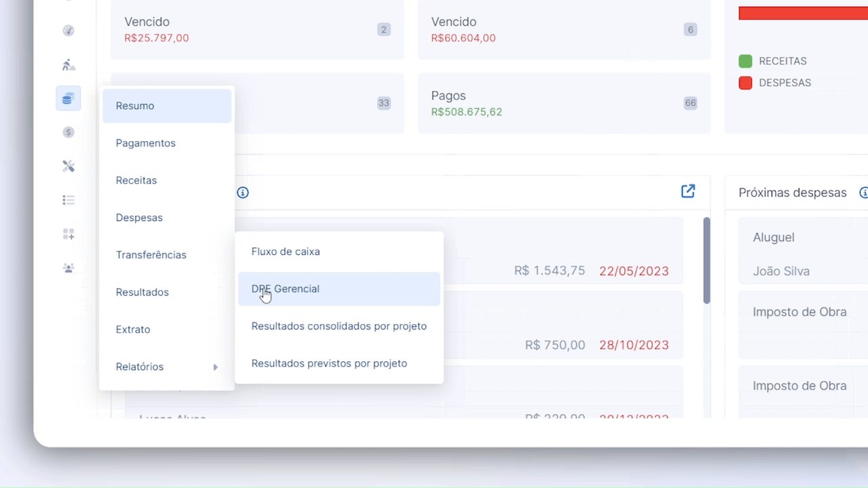Viewport: 868px width, 488px height.
Task: Click the red DESPESAS legend swatch
Action: (745, 83)
